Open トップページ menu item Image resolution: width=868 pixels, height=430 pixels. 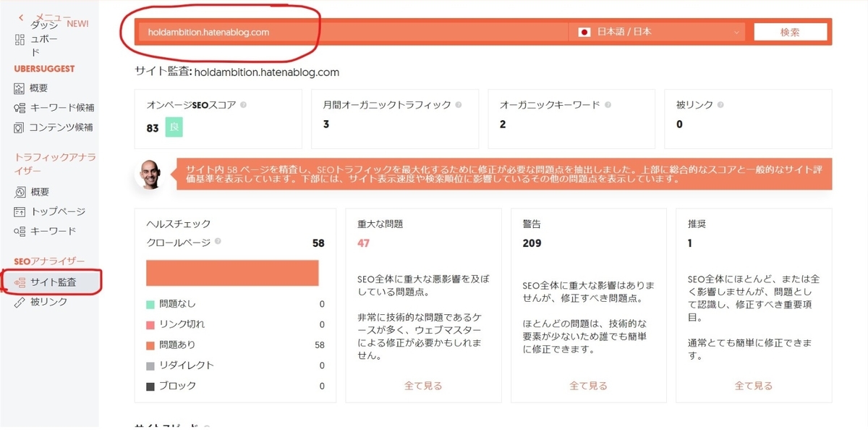(x=58, y=211)
